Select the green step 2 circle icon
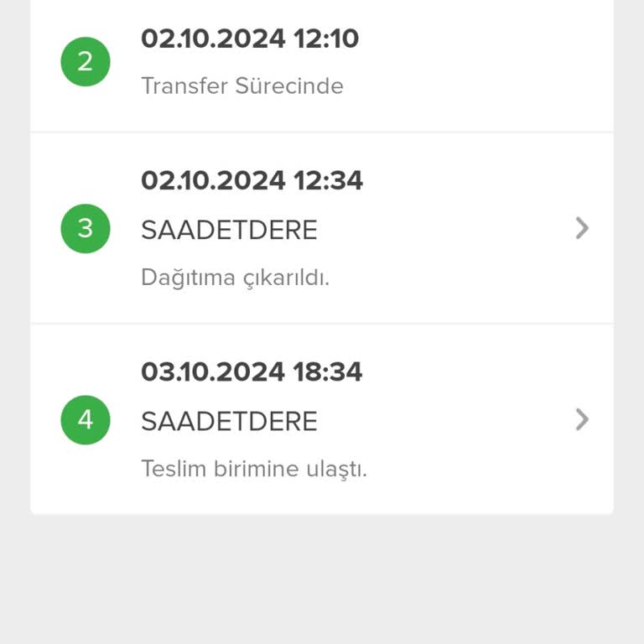Screen dimensions: 644x644 pyautogui.click(x=86, y=61)
